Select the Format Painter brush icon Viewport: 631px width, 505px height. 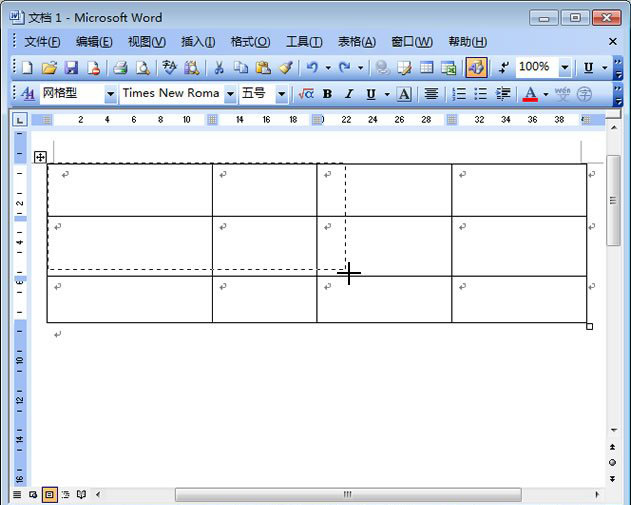[x=286, y=68]
